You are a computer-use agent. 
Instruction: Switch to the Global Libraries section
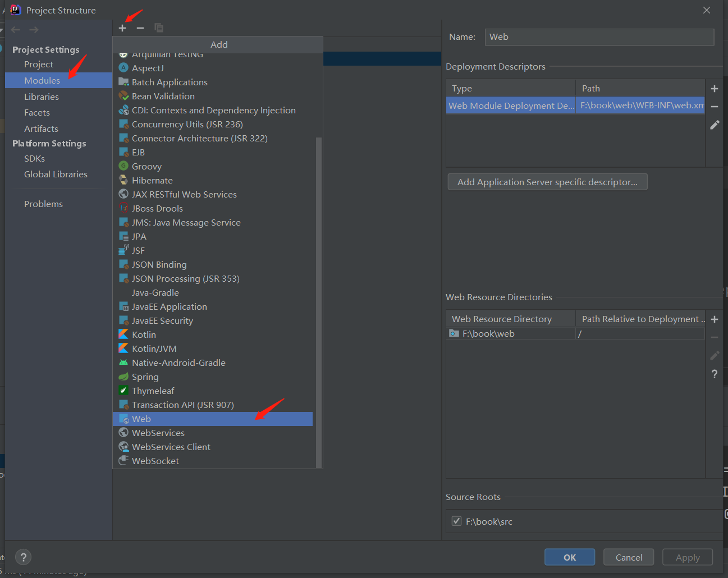(x=56, y=174)
